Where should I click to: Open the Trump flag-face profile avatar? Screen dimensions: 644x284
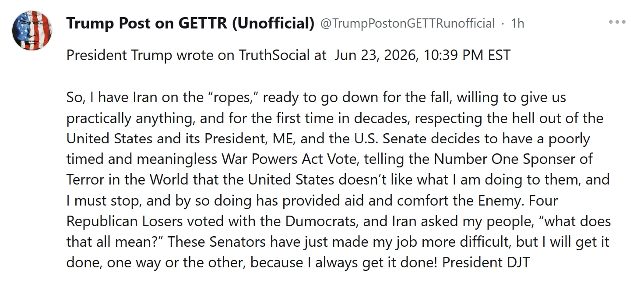click(x=32, y=31)
